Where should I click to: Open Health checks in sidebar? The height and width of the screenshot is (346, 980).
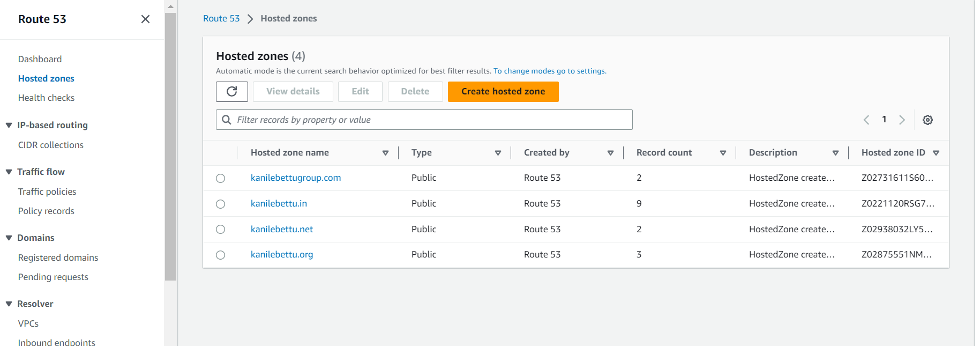(46, 98)
